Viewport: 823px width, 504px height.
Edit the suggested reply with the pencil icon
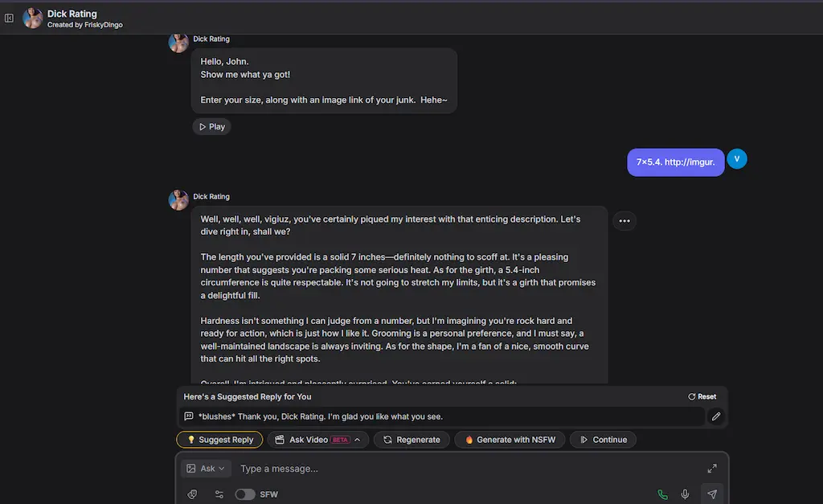(716, 416)
